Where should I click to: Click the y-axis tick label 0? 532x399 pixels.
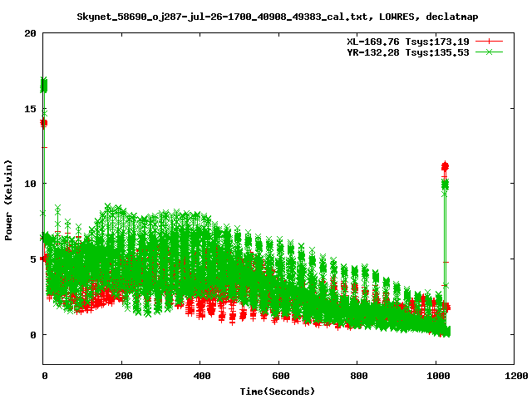(x=33, y=335)
